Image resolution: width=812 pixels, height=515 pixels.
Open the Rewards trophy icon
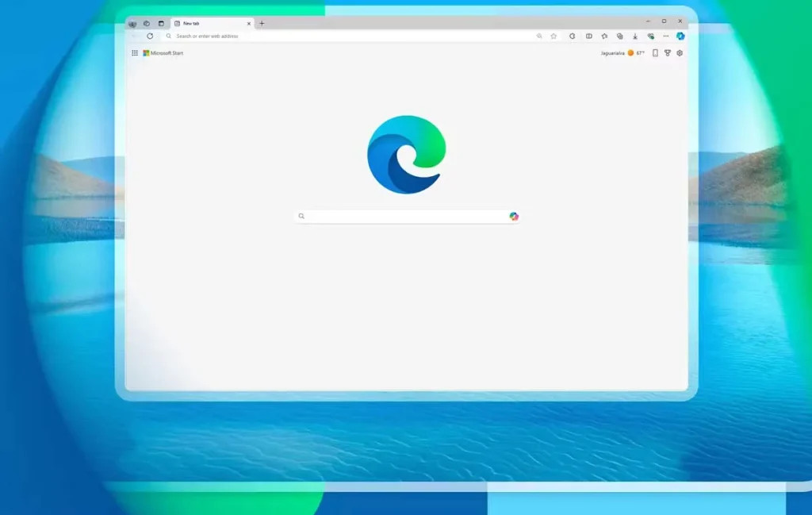pyautogui.click(x=668, y=53)
